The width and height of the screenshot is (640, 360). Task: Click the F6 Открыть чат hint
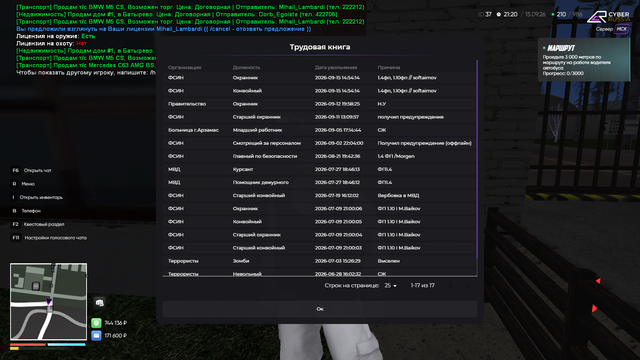32,170
